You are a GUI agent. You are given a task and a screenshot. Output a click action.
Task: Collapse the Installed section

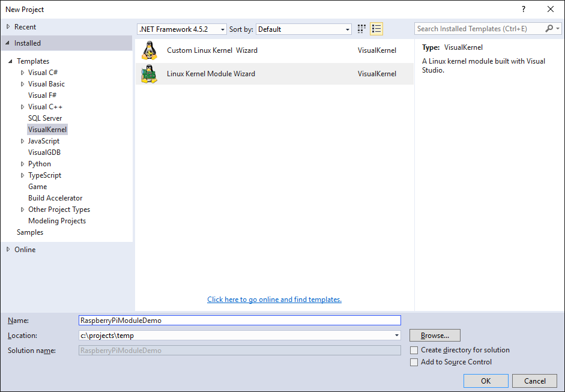pyautogui.click(x=8, y=43)
